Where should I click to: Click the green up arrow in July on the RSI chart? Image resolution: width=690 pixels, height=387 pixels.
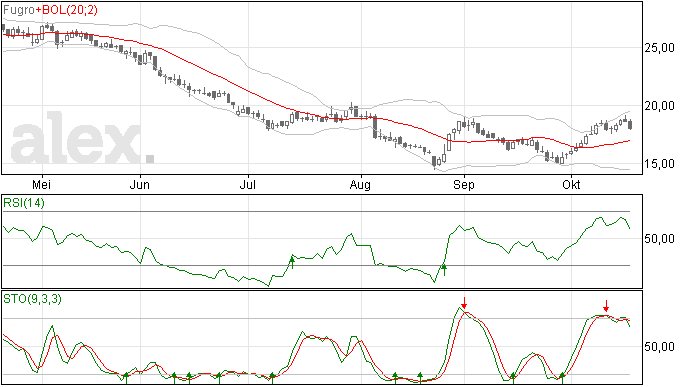(x=292, y=262)
